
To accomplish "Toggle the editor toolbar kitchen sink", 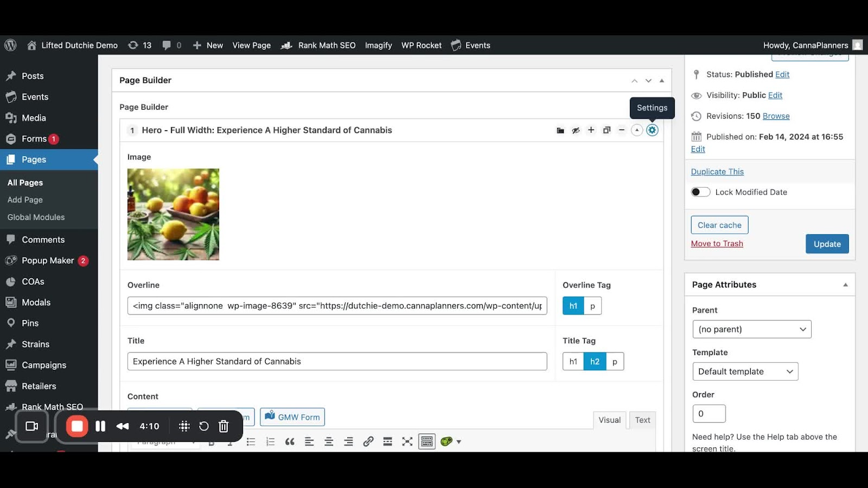I will (x=427, y=442).
